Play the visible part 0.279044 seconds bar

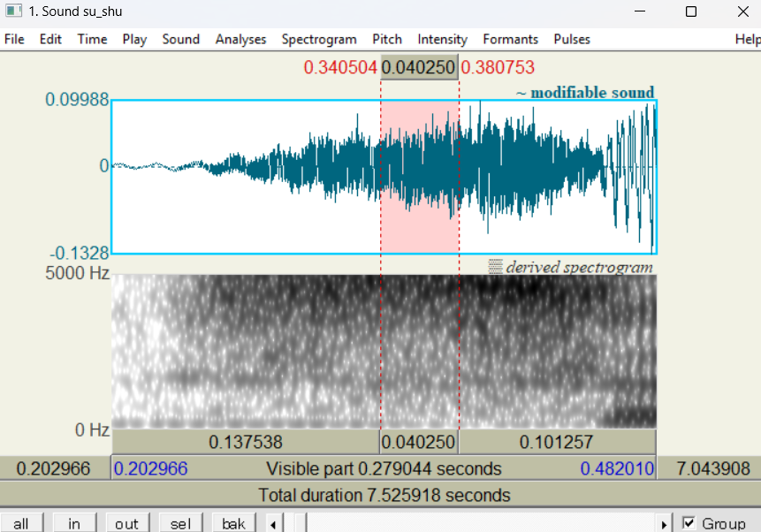coord(384,468)
